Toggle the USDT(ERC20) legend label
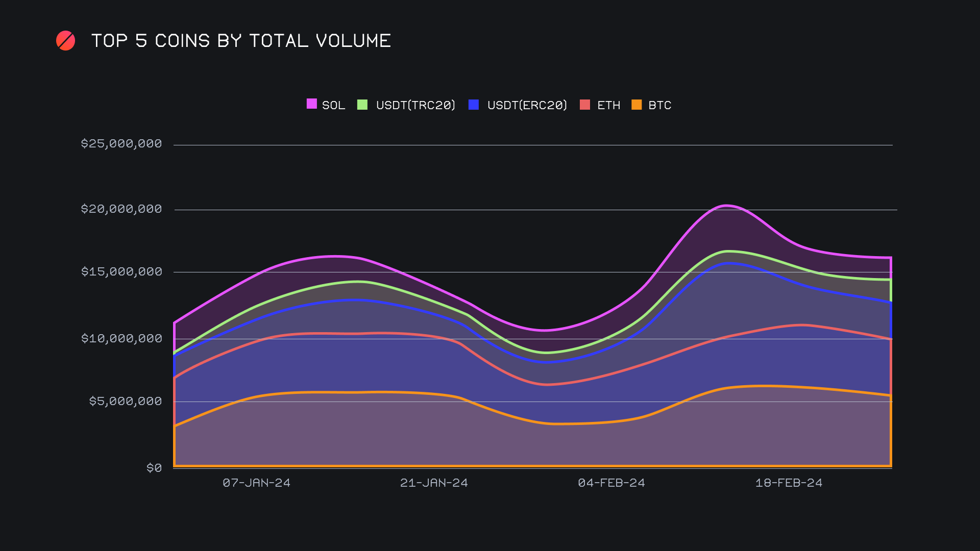 527,105
